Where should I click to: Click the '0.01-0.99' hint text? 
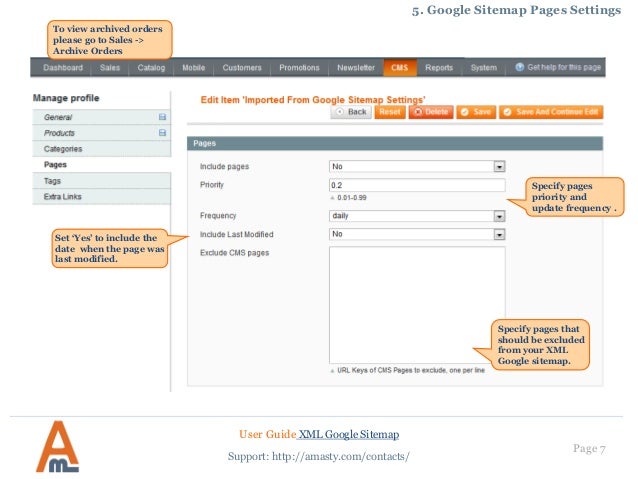(x=352, y=198)
